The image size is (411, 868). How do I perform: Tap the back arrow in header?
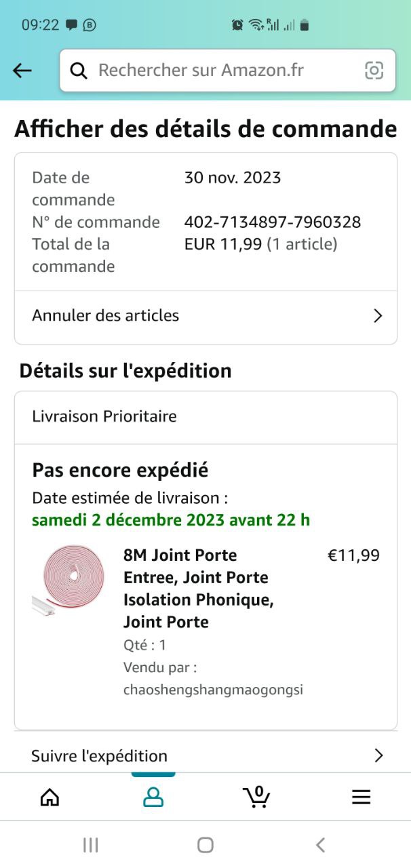tap(22, 71)
